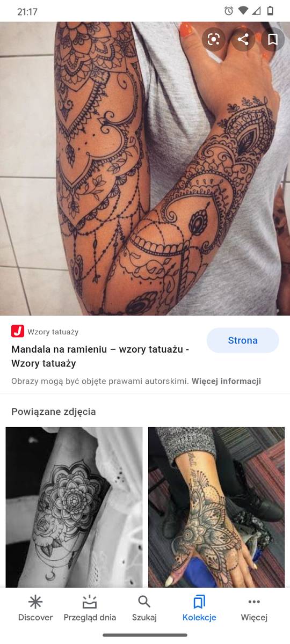290x644 pixels.
Task: Tap the battery icon in status bar
Action: [x=271, y=11]
